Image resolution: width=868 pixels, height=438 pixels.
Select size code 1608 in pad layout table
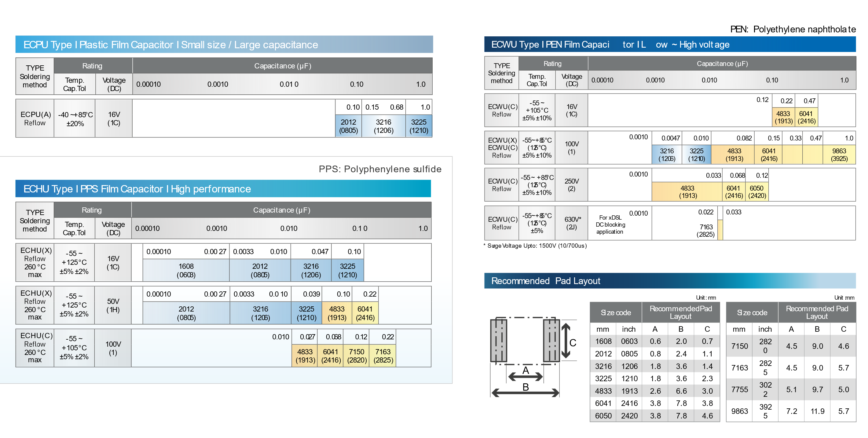(x=603, y=341)
